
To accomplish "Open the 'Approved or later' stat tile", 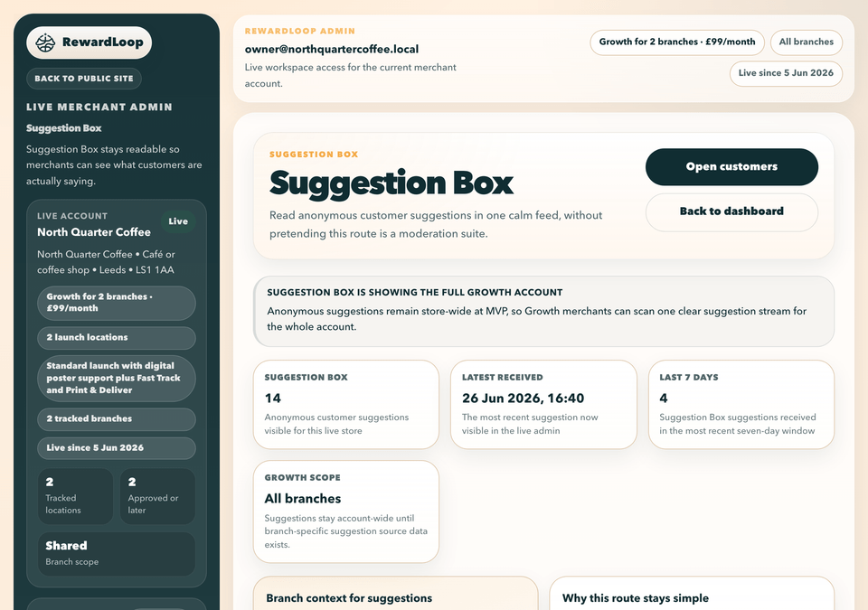I will [157, 496].
